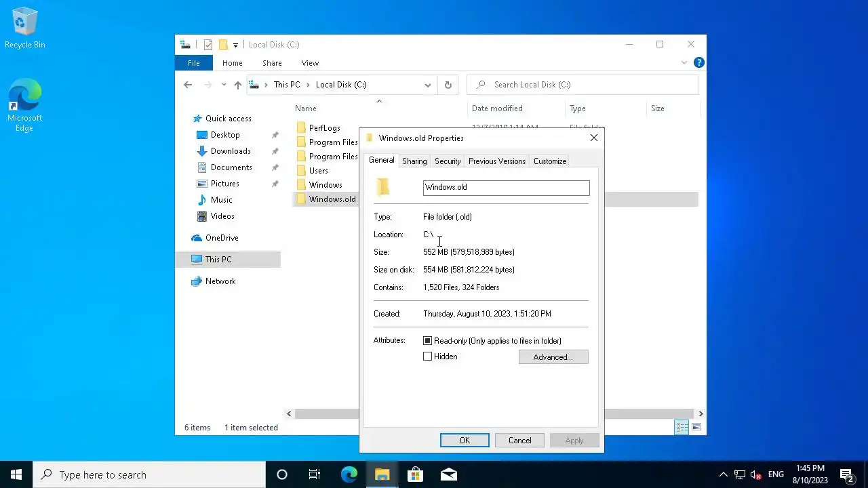This screenshot has height=488, width=868.
Task: Click the horizontal scrollbar's right arrow
Action: pos(701,413)
